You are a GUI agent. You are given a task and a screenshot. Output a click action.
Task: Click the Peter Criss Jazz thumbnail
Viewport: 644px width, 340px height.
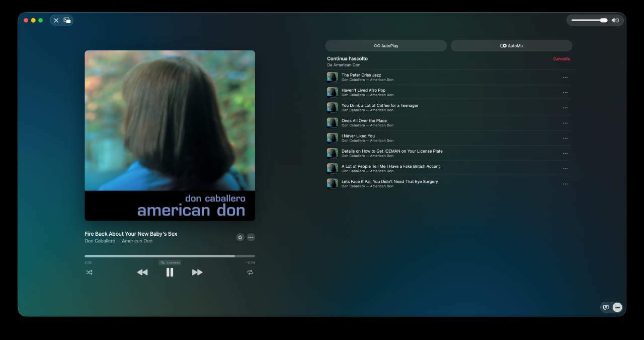pyautogui.click(x=332, y=77)
